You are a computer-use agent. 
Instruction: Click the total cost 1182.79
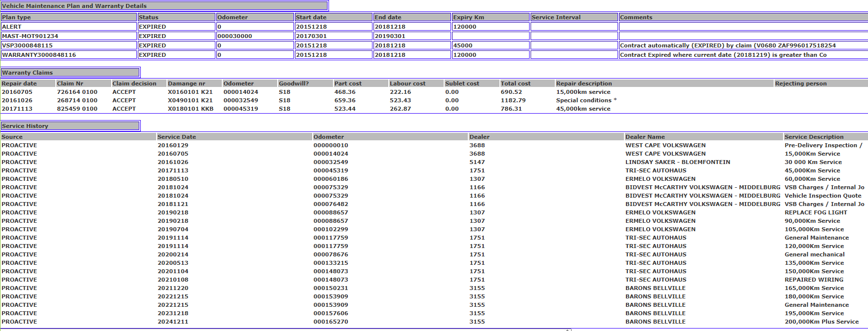pyautogui.click(x=513, y=100)
